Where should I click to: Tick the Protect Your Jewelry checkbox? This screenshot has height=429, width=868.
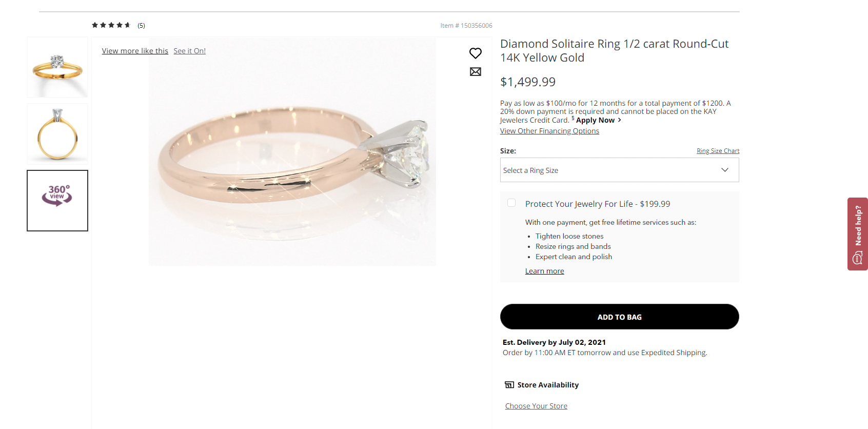[x=511, y=203]
